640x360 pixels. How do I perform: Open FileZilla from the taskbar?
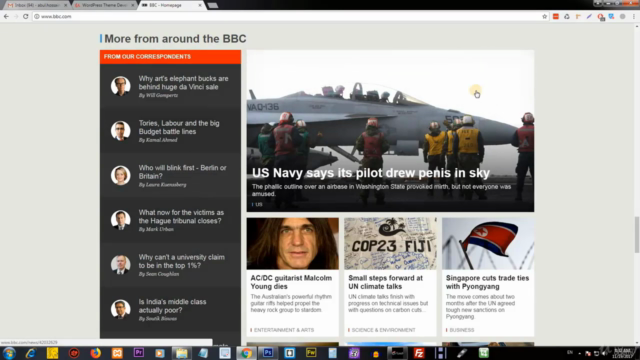[419, 353]
